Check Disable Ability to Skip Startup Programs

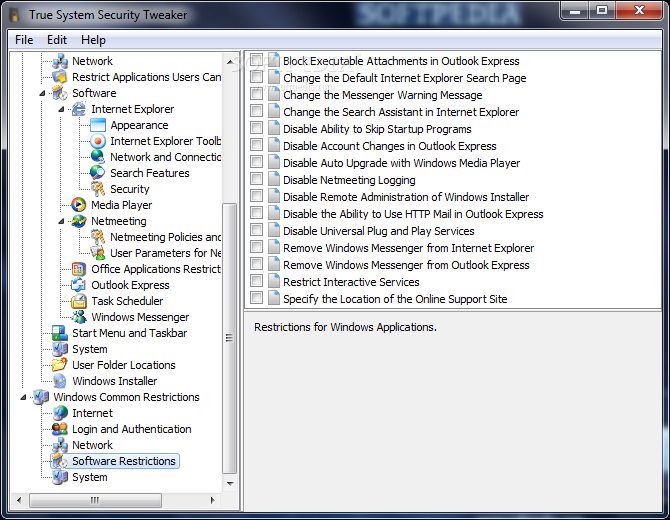coord(256,128)
